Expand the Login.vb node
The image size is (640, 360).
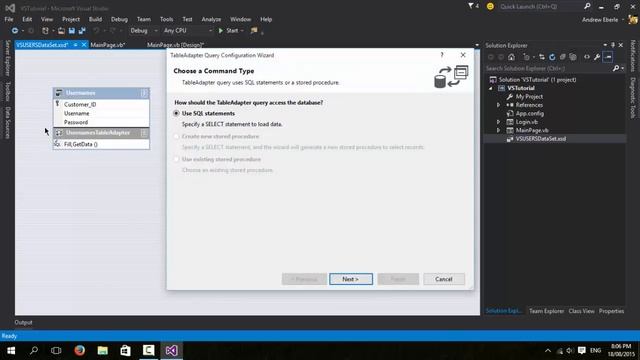pyautogui.click(x=498, y=122)
